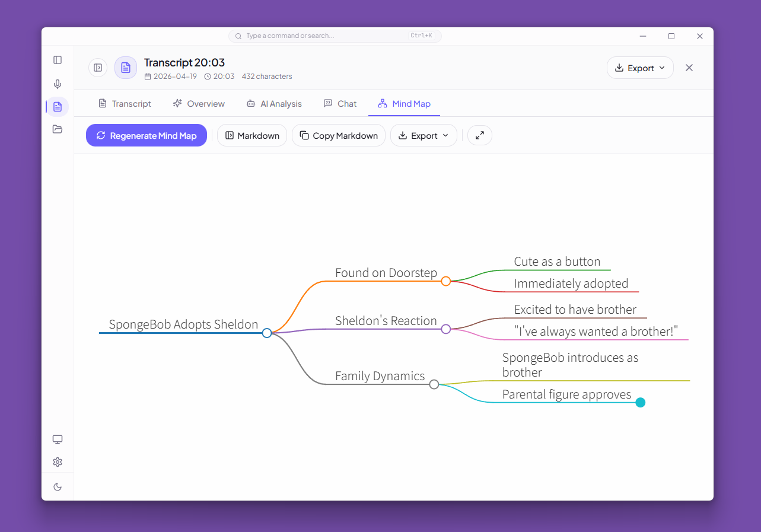Open settings via the gear icon
Screen dimensions: 761x532
coord(58,461)
